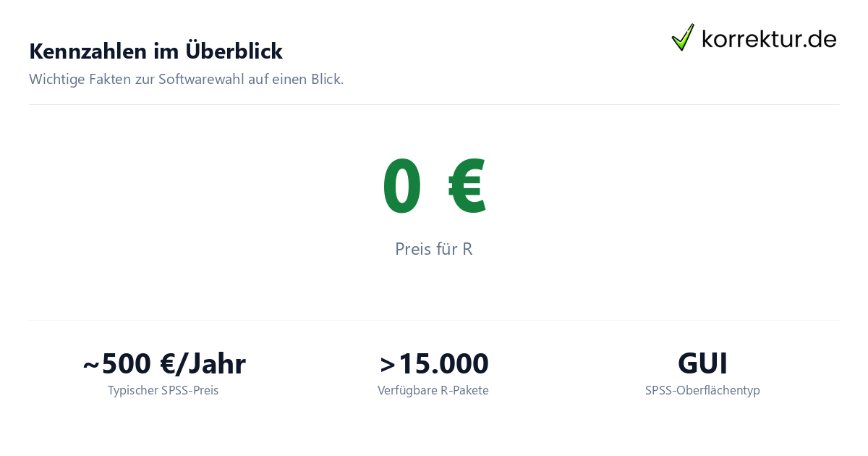Select the word Überblick in the heading
This screenshot has height=456, width=868.
[234, 51]
